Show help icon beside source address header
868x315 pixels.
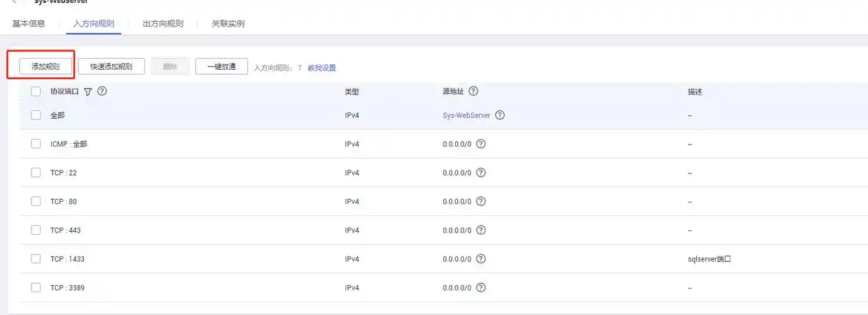click(x=473, y=91)
